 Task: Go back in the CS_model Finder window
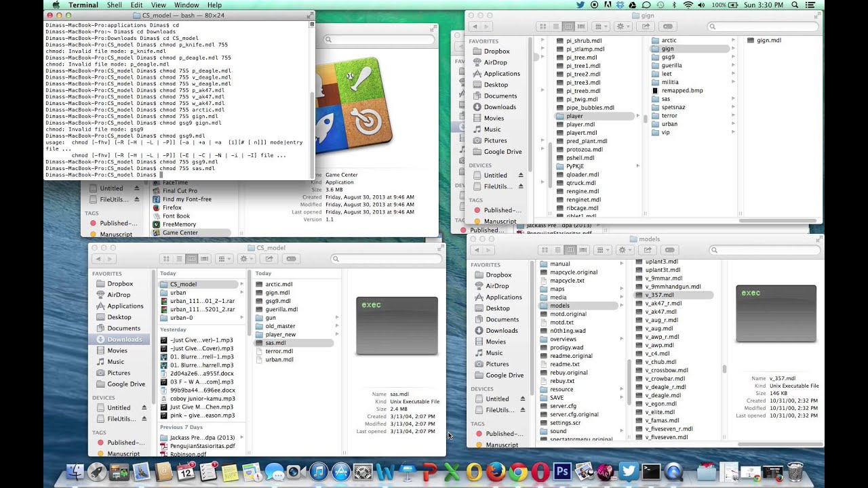pos(99,259)
